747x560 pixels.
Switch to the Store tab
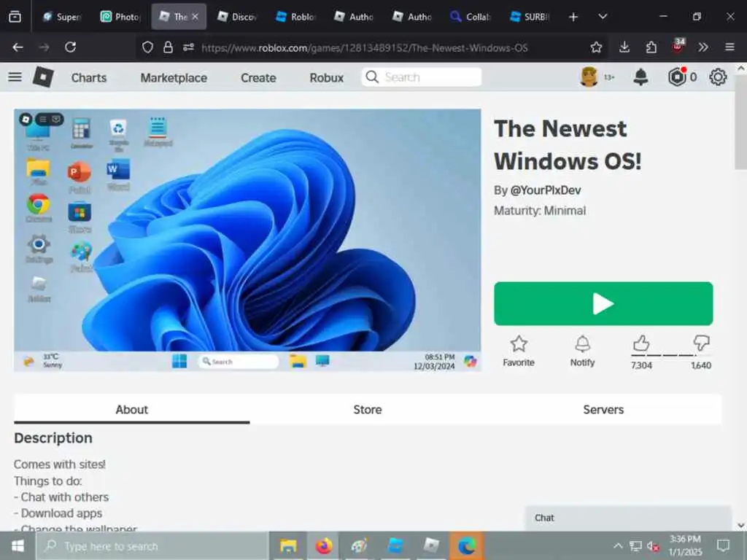click(x=368, y=410)
